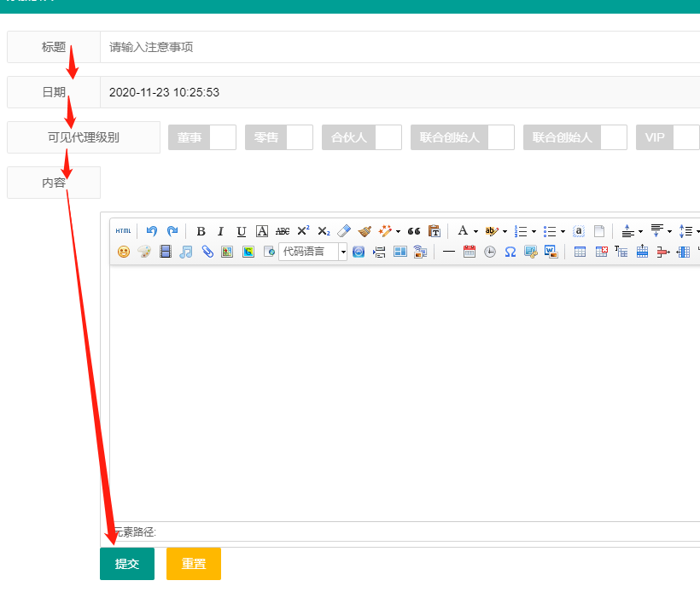Click the undo arrow in the editor toolbar

(152, 231)
